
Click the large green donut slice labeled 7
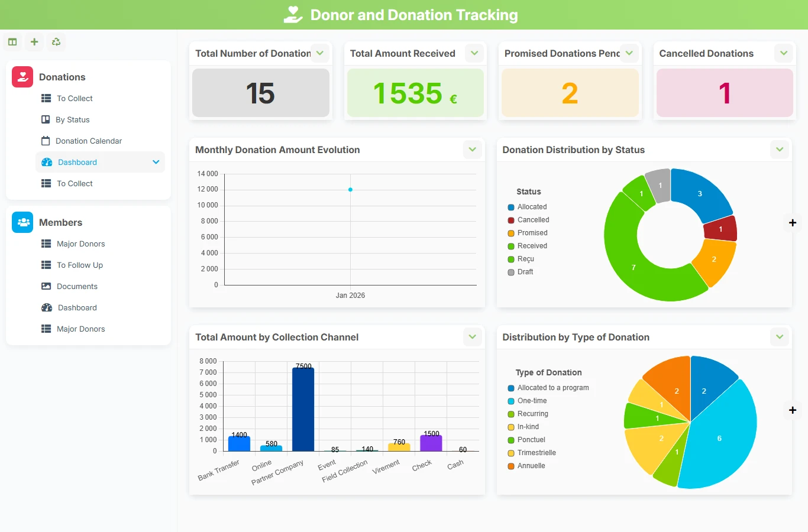(x=634, y=268)
